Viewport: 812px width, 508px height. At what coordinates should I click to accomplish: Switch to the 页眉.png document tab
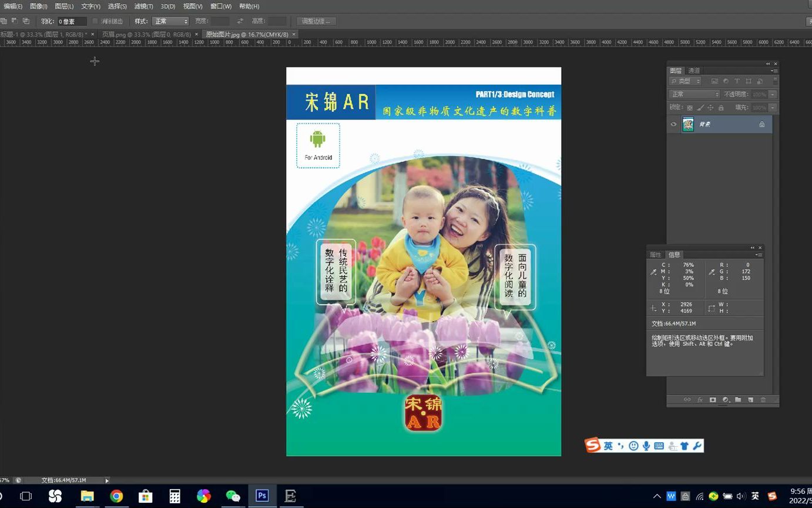point(146,34)
